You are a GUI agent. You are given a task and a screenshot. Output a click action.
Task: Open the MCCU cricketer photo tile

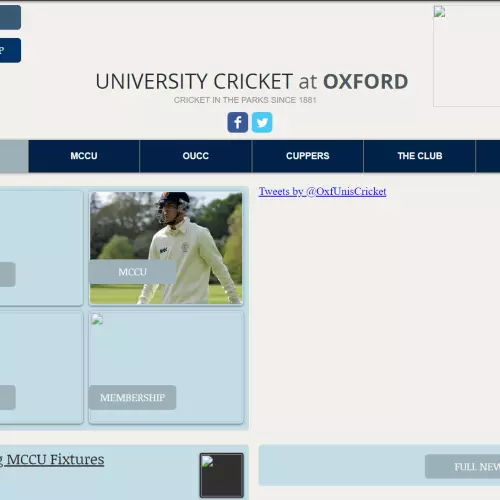166,248
